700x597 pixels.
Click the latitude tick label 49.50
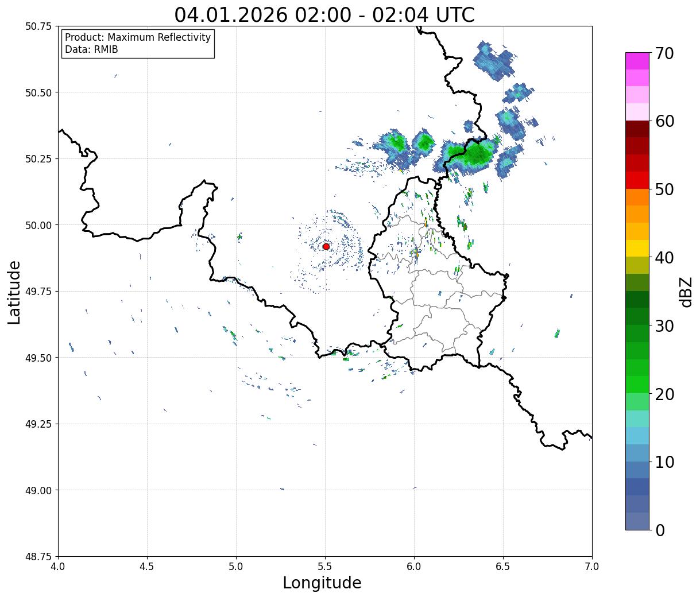[x=38, y=358]
